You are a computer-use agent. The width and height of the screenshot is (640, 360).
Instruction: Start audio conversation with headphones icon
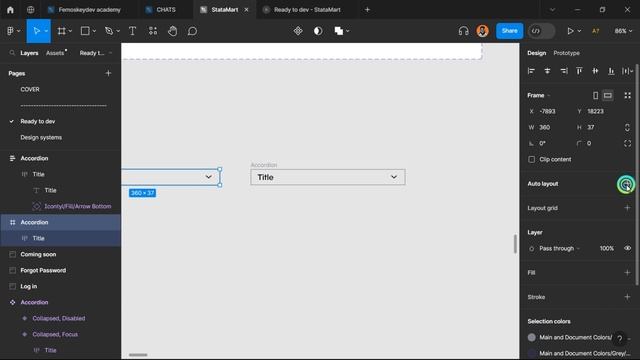(463, 31)
